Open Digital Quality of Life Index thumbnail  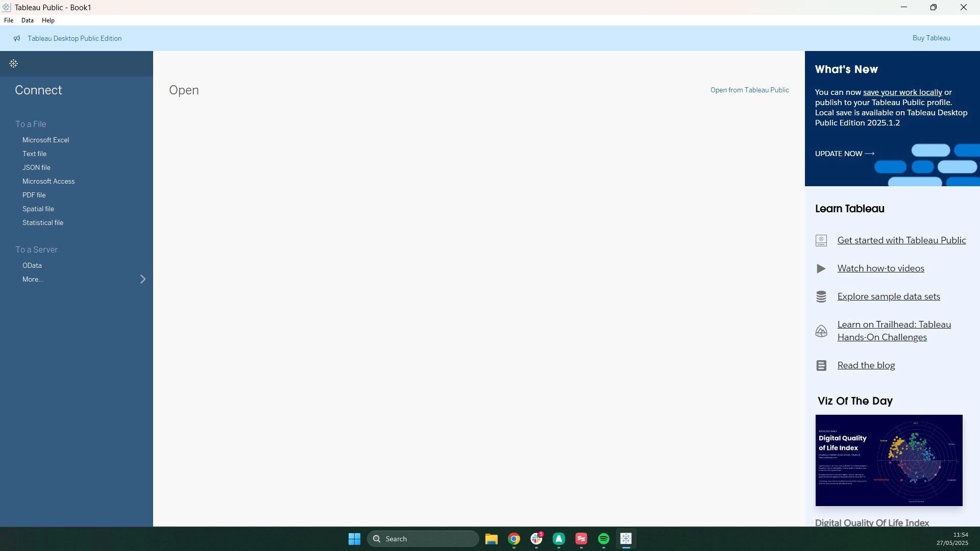point(889,460)
